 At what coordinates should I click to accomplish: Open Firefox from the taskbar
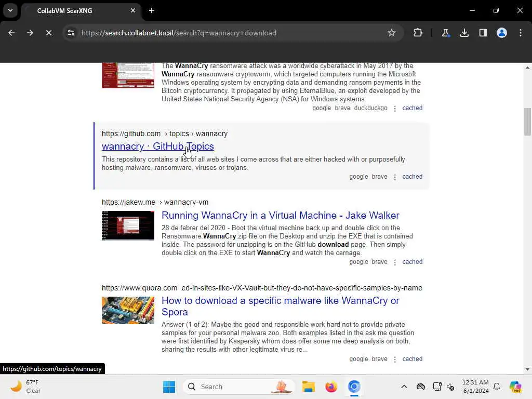tap(331, 387)
